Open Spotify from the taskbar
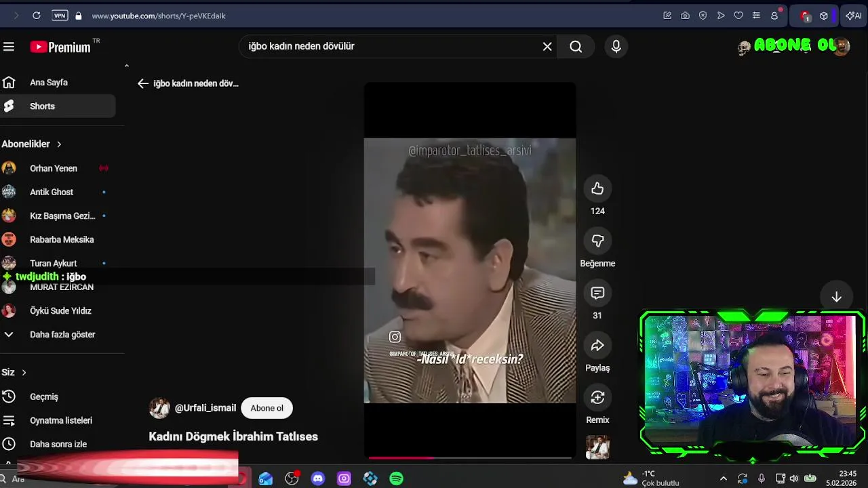Screen dimensions: 868x488 click(x=397, y=479)
